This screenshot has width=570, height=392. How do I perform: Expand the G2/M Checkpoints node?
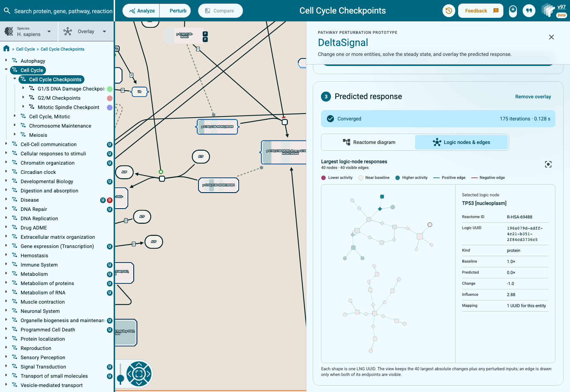23,98
